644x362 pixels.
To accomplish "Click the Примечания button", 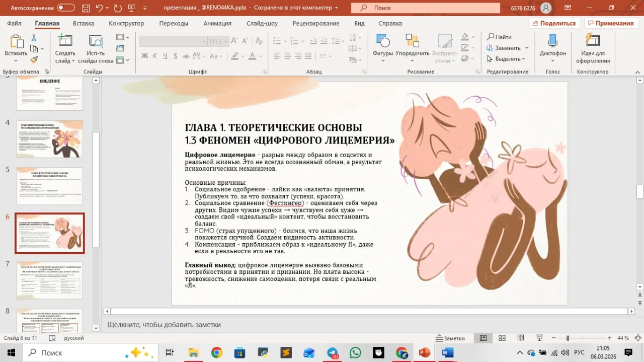I will pyautogui.click(x=610, y=23).
